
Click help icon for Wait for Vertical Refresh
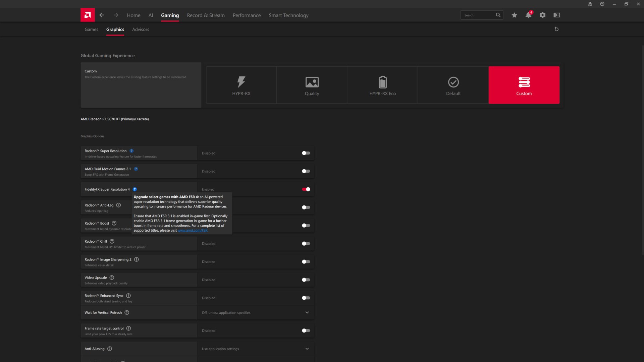[127, 312]
